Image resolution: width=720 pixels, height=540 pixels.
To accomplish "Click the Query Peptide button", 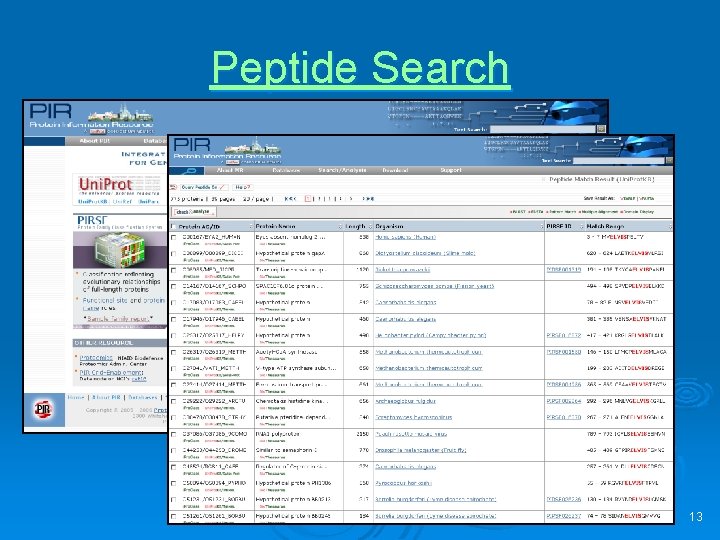I will coord(203,187).
